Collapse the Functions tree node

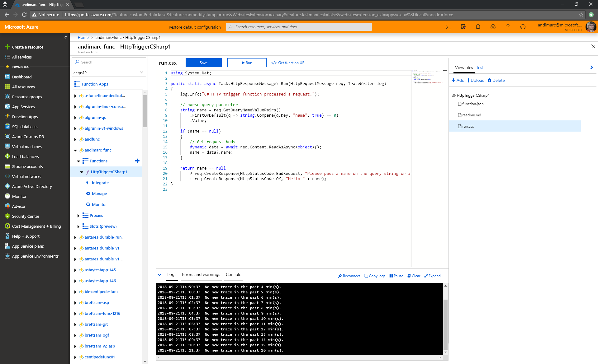pos(78,161)
